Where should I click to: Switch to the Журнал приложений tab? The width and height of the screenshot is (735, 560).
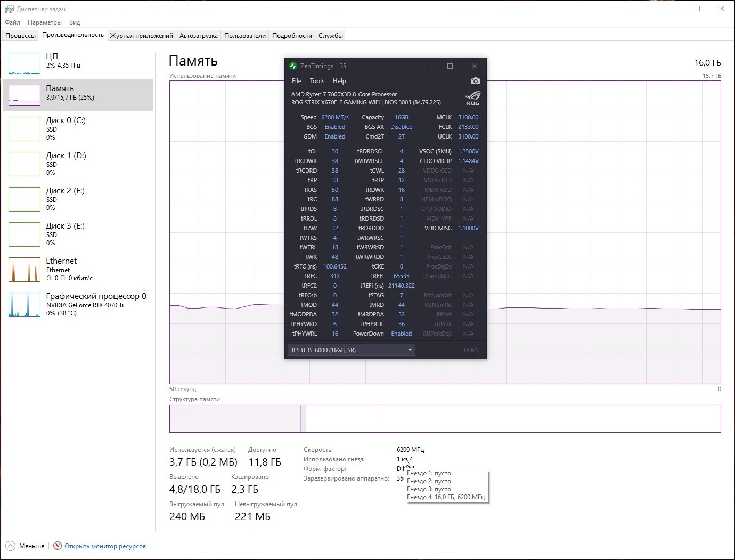pyautogui.click(x=142, y=36)
